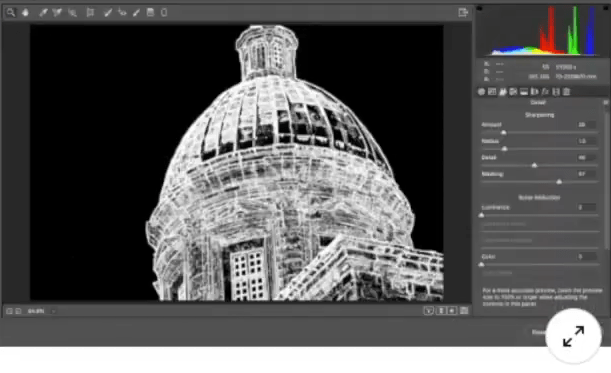Click the zoom in button below preview
This screenshot has height=373, width=611.
18,311
